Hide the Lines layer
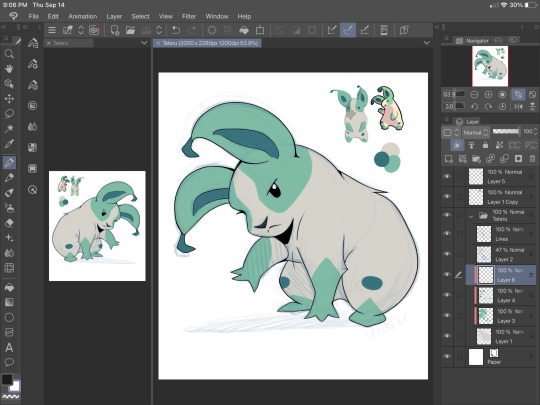 (447, 233)
